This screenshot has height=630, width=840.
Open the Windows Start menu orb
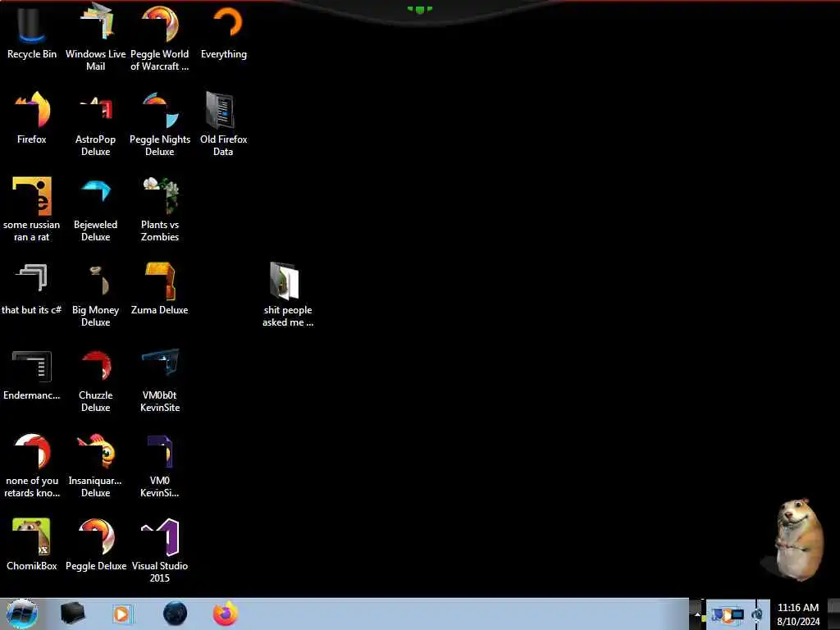[21, 614]
